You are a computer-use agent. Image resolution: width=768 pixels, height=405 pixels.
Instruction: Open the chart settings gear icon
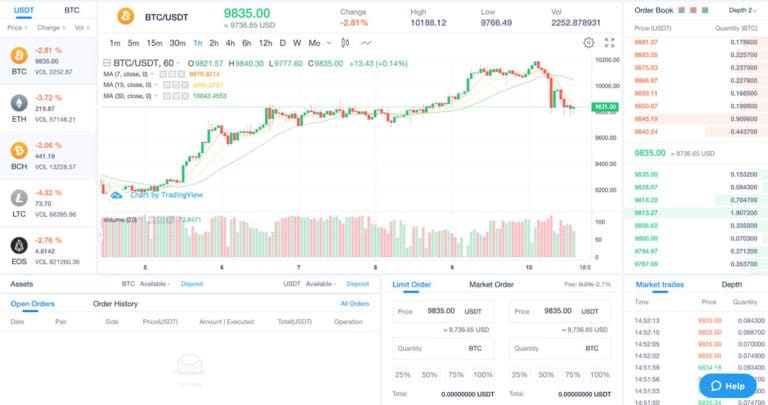(x=589, y=43)
